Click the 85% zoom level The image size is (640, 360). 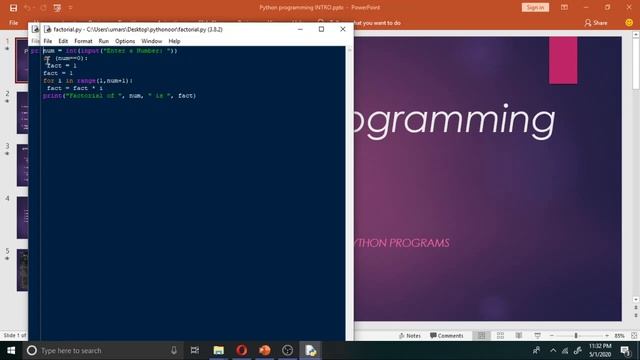(x=619, y=336)
